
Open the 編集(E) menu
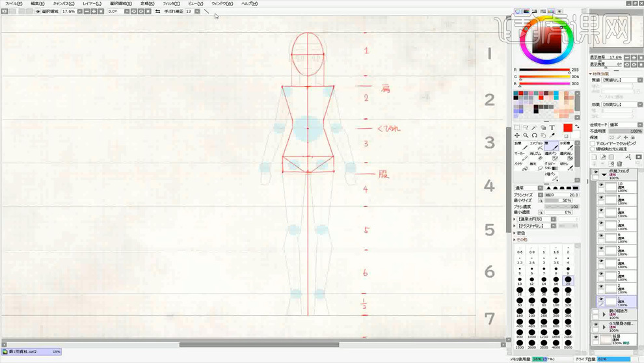(x=37, y=3)
